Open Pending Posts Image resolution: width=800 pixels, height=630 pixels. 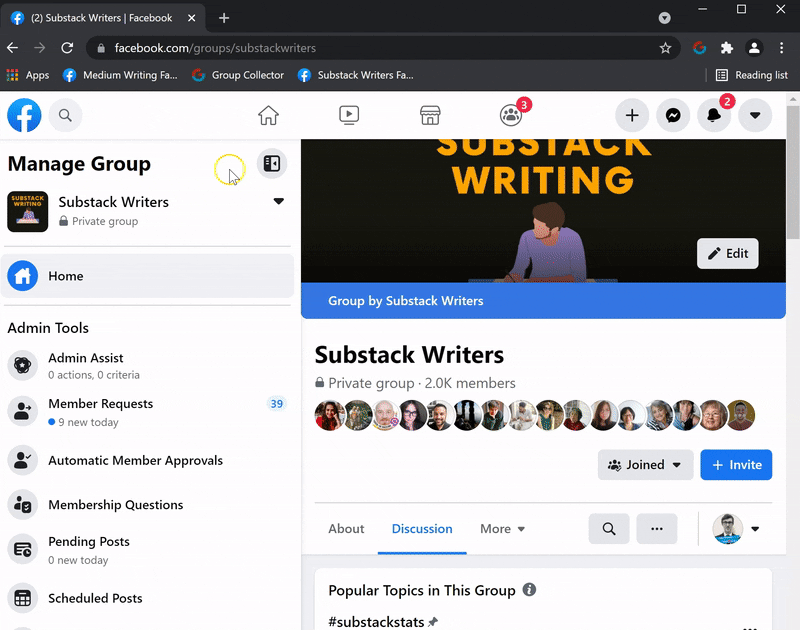147,550
